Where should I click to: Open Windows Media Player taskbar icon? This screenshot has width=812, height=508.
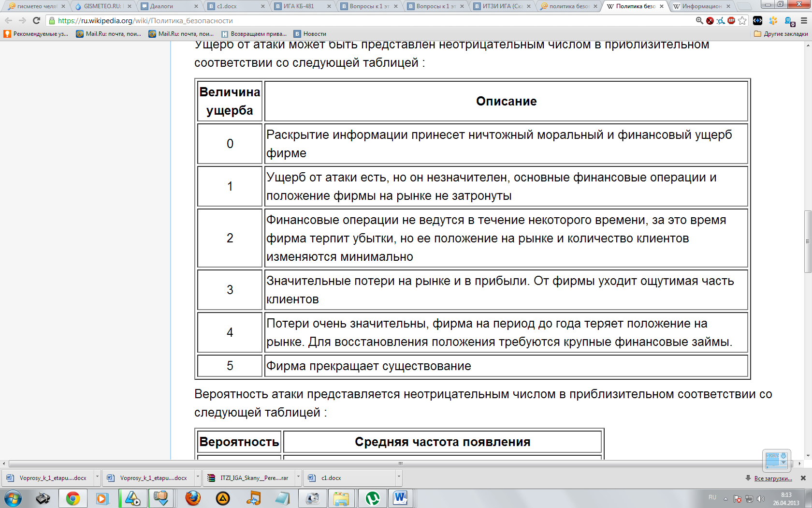pos(102,498)
